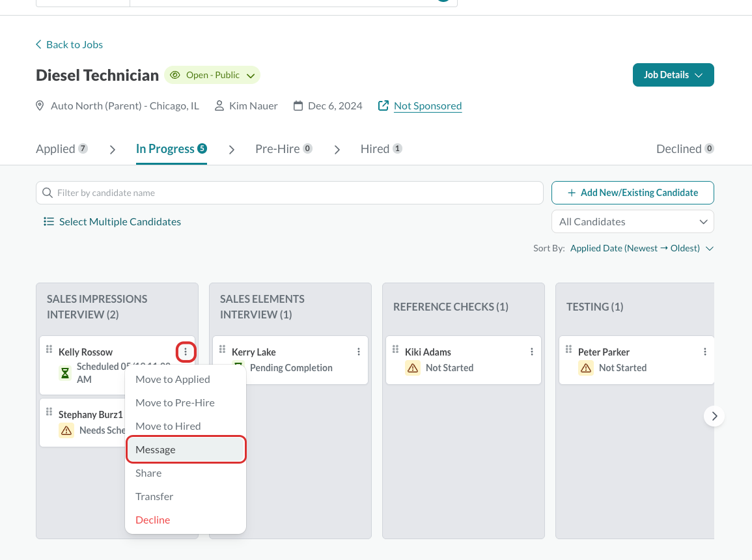Choose Move to Hired from the menu
This screenshot has height=560, width=752.
186,427
